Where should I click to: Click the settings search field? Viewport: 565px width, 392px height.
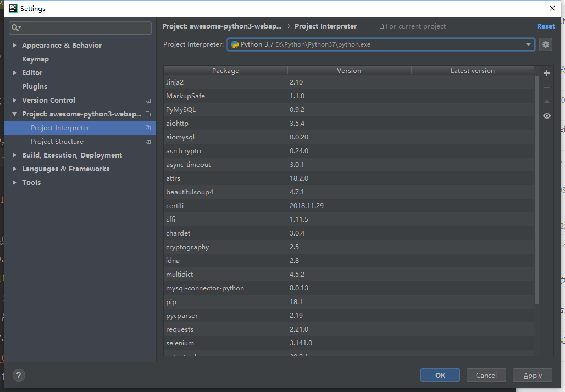click(80, 27)
